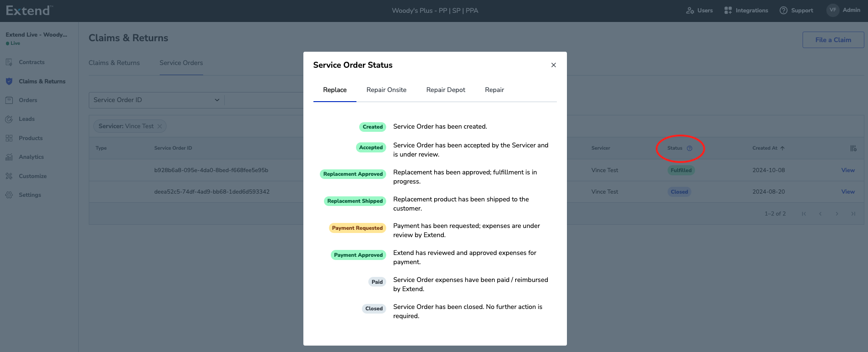
Task: Sort by the Created At column arrow
Action: [782, 148]
